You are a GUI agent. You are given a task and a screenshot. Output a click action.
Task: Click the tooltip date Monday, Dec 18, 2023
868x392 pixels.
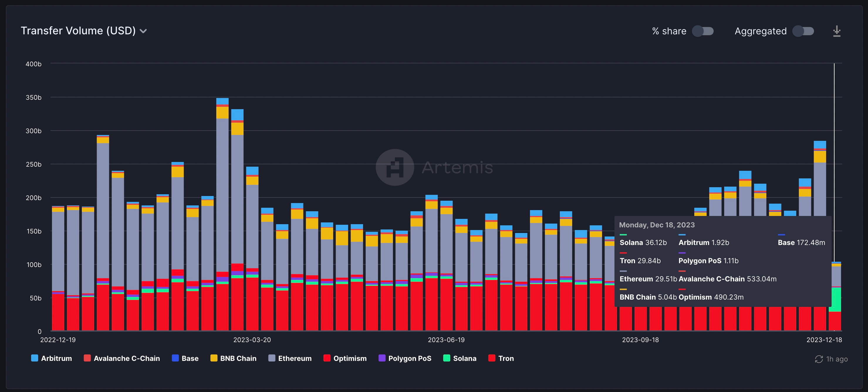point(657,225)
